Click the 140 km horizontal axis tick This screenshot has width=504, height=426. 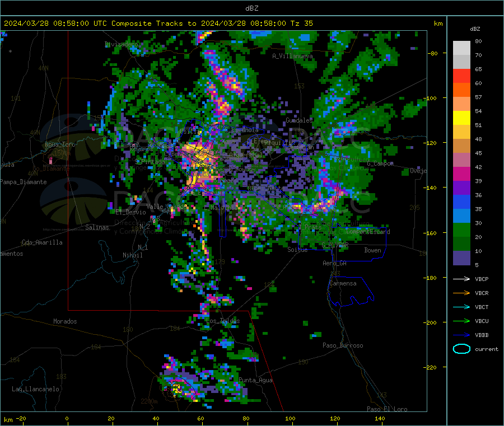coord(380,419)
